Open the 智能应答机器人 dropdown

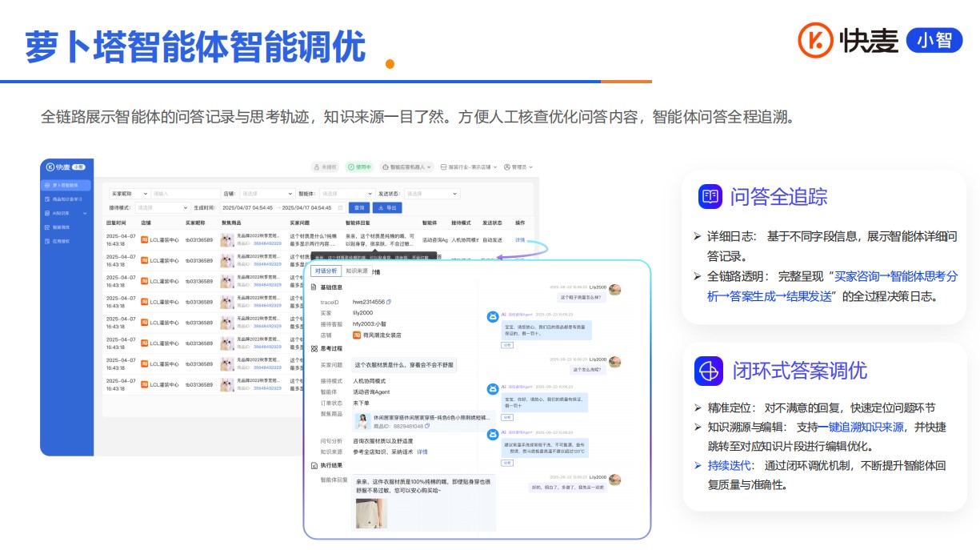pyautogui.click(x=407, y=167)
